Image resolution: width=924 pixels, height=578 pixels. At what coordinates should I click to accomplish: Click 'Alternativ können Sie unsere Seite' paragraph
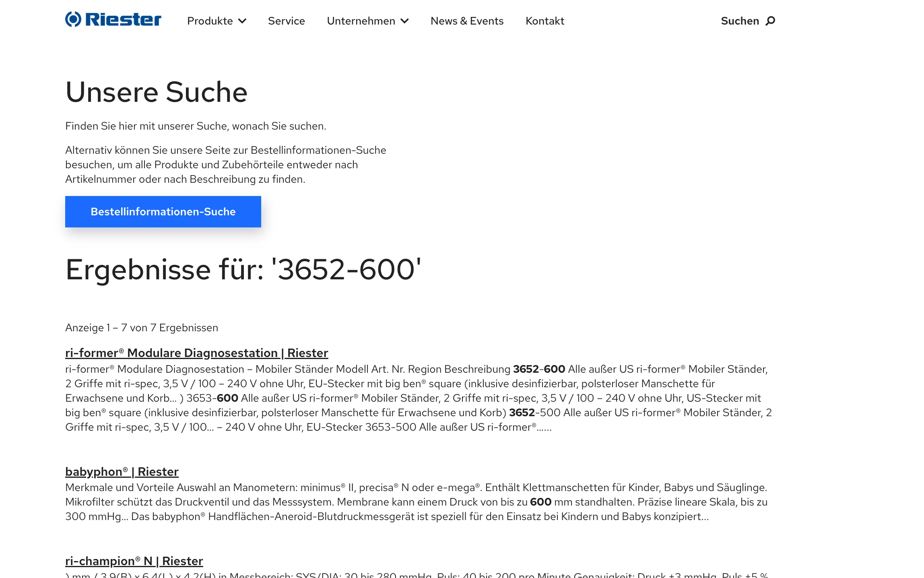tap(226, 165)
